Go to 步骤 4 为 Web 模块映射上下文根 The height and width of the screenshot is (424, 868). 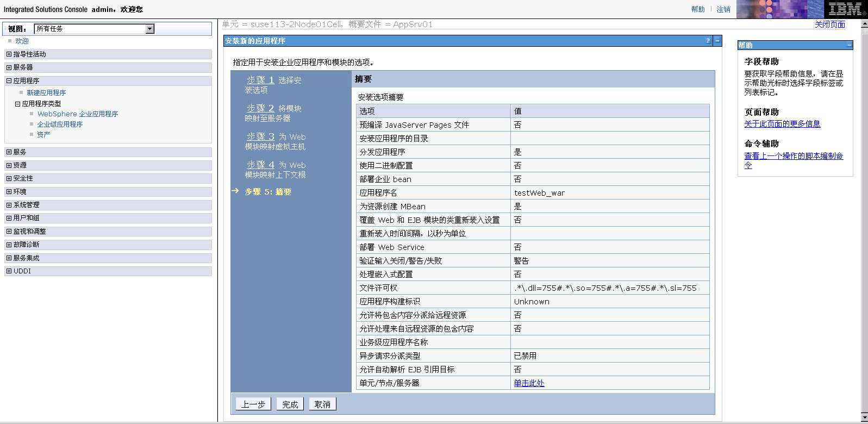[x=260, y=165]
